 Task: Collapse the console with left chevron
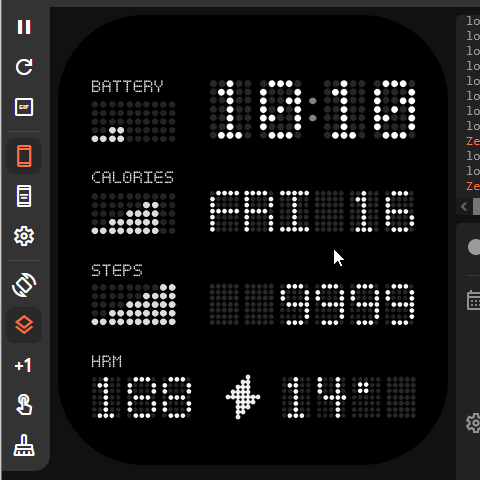point(464,207)
